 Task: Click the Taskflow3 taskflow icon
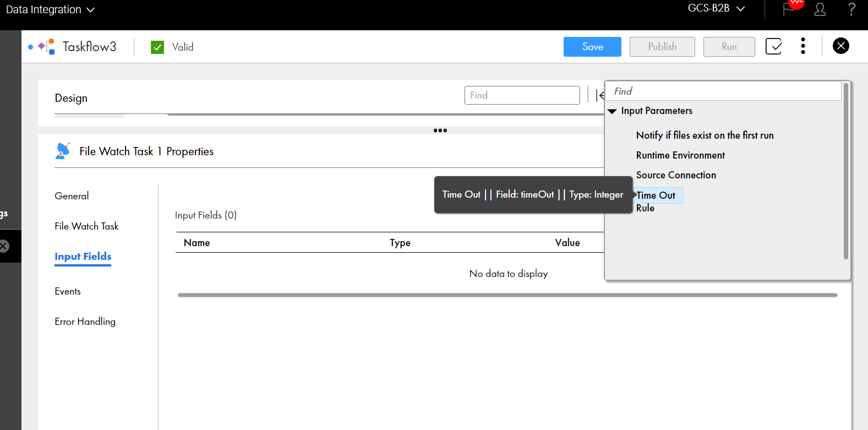46,46
